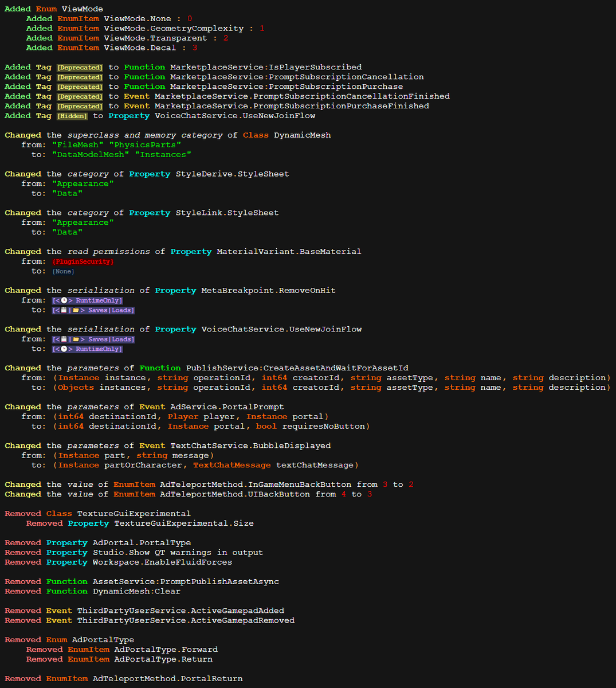The image size is (616, 688).
Task: Click 'AdTeleportMethod.PortalReturn' enum item
Action: [x=168, y=679]
